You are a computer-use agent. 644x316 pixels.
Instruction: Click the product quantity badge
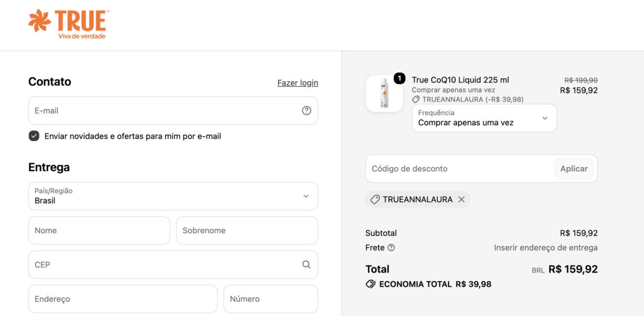[399, 78]
